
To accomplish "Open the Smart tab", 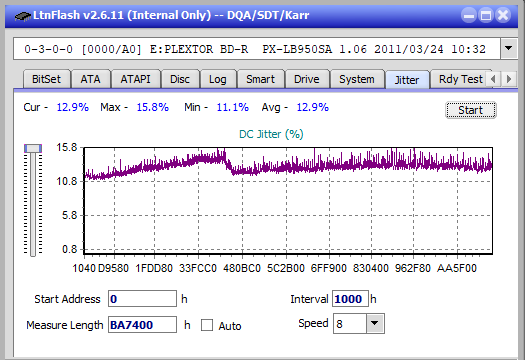I will tap(260, 79).
